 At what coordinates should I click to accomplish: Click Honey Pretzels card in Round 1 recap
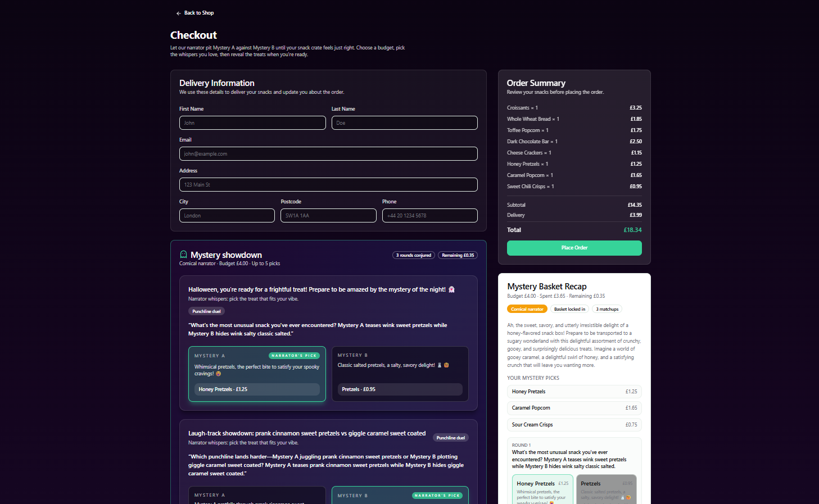tap(542, 489)
